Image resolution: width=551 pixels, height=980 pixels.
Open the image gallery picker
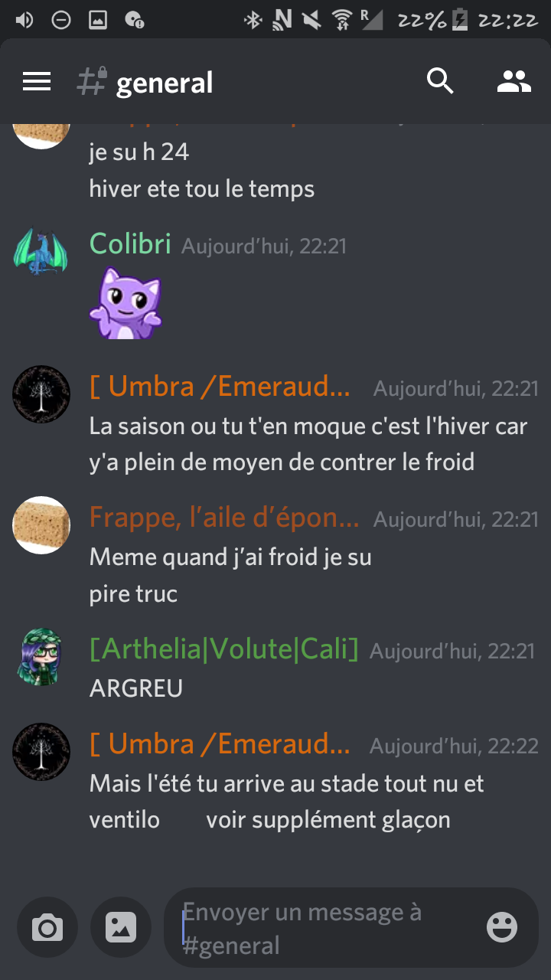[x=121, y=927]
